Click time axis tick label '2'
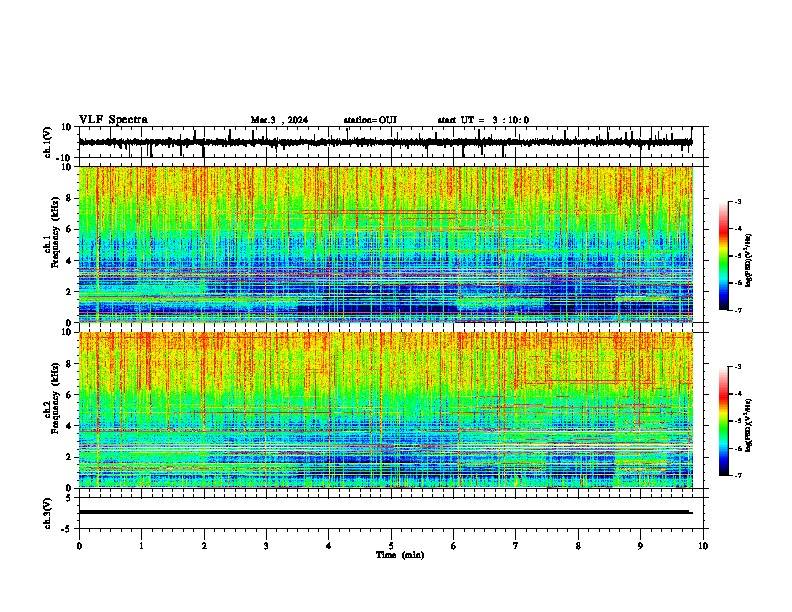 coord(204,546)
